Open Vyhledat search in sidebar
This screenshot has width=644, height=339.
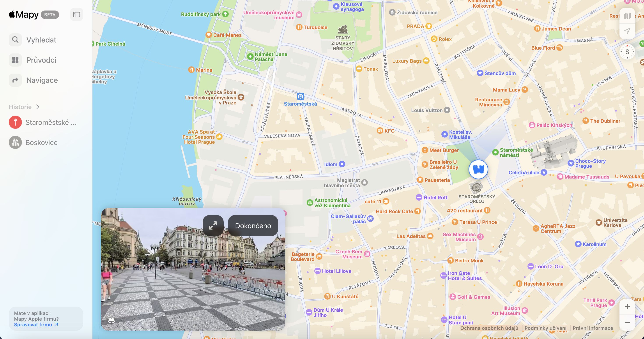click(41, 40)
